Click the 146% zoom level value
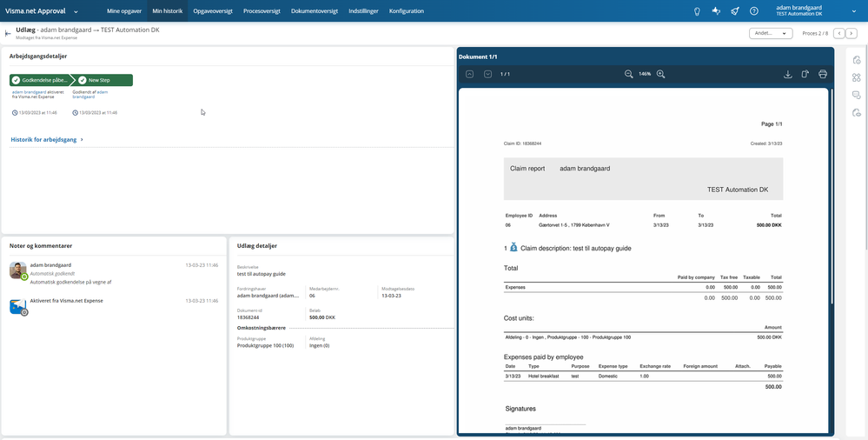Screen dimensions: 868x440 click(x=645, y=74)
